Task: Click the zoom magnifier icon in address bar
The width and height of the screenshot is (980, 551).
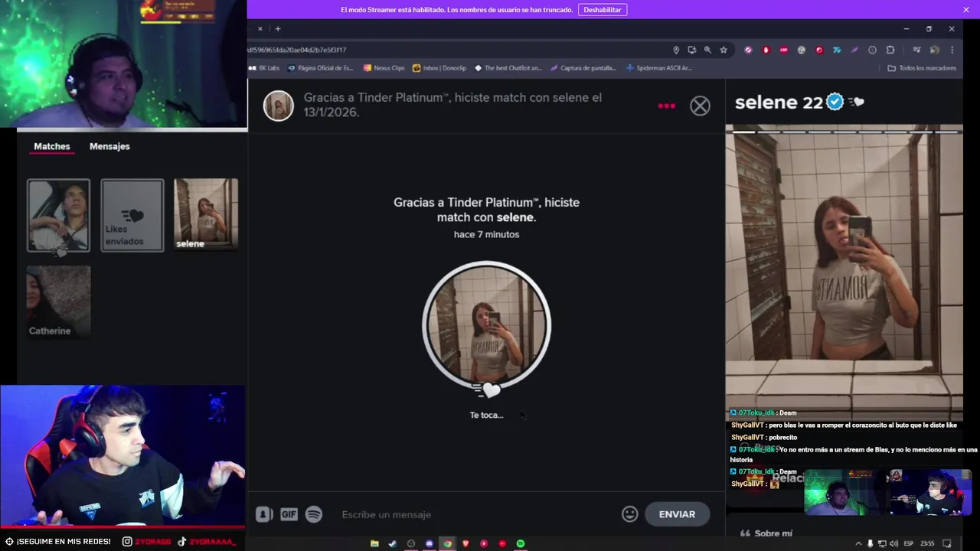Action: point(707,50)
